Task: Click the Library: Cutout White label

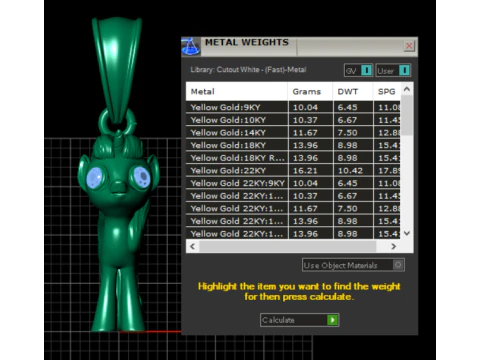Action: 248,70
